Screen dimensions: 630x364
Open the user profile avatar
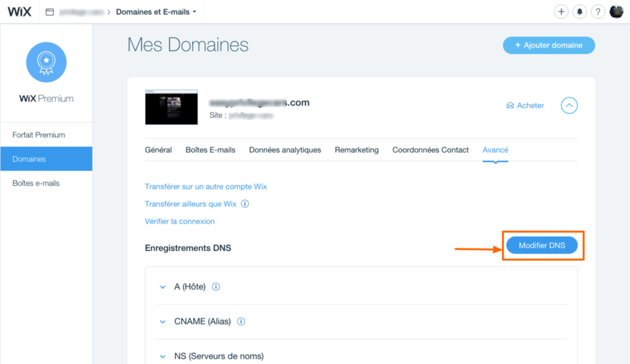(x=616, y=12)
